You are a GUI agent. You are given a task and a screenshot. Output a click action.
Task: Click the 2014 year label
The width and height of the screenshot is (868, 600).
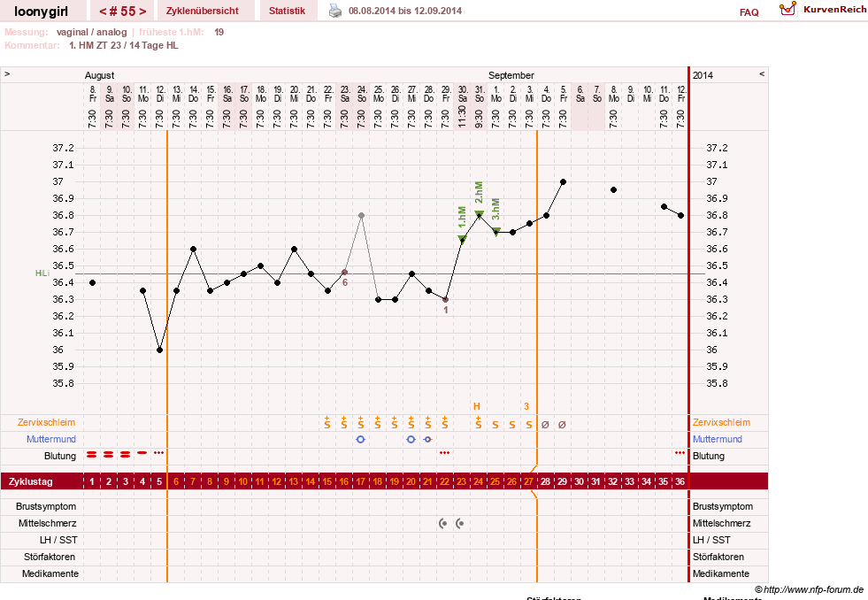click(x=703, y=75)
